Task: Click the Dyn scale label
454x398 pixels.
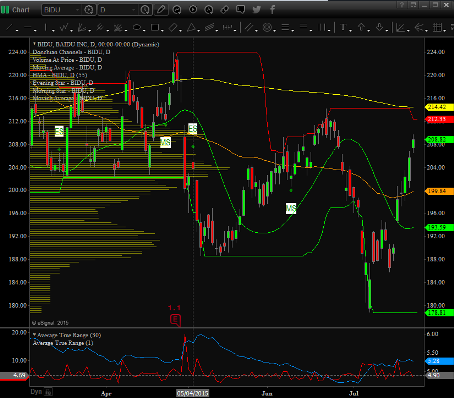Action: tap(36, 392)
